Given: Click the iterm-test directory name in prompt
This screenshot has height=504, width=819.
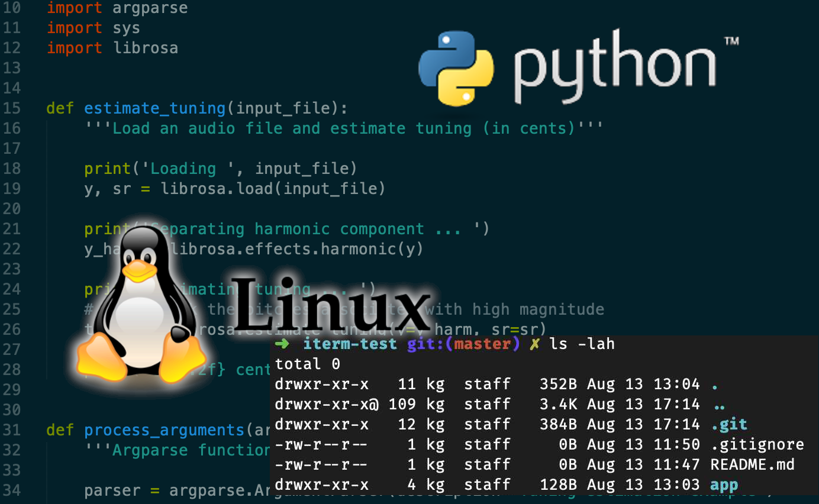Looking at the screenshot, I should pyautogui.click(x=350, y=344).
